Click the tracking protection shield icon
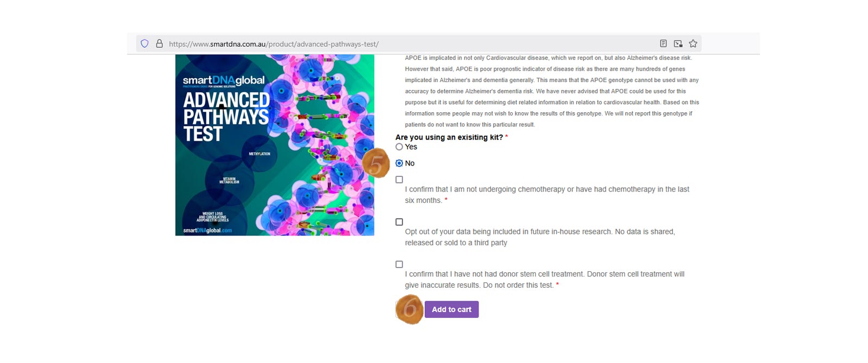The height and width of the screenshot is (363, 868). pos(144,43)
